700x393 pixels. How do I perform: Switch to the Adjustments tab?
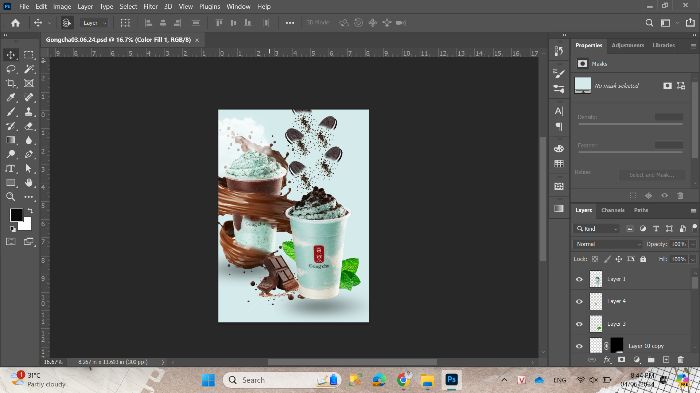click(628, 46)
